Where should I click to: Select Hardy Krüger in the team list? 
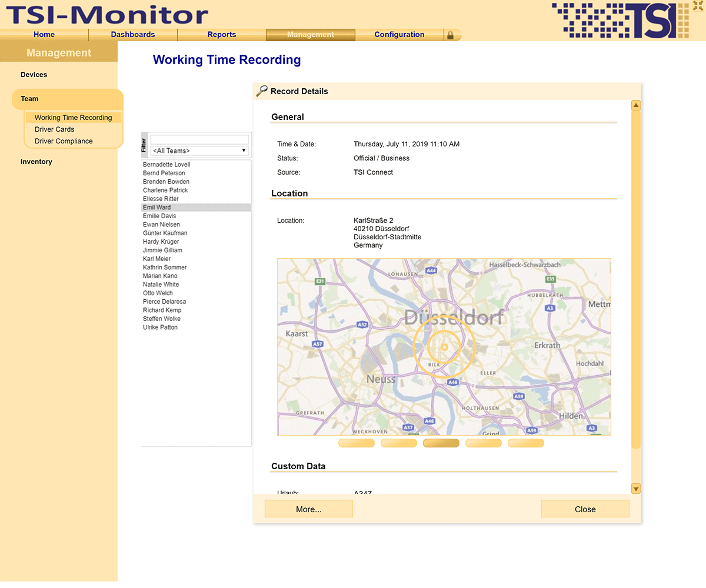[197, 242]
